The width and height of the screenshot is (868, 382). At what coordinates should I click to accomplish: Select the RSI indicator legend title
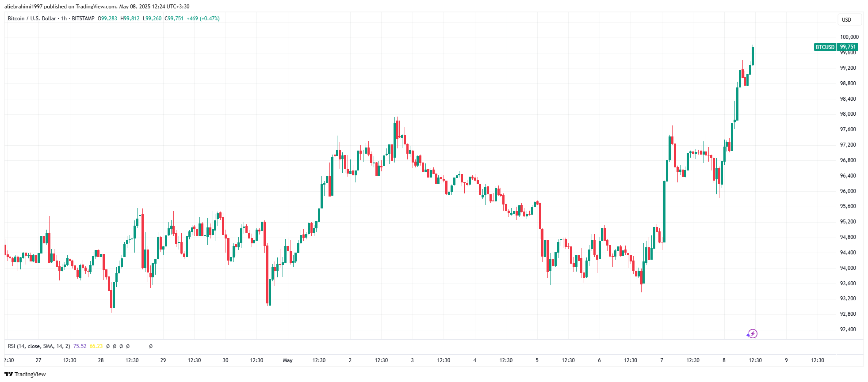point(39,346)
